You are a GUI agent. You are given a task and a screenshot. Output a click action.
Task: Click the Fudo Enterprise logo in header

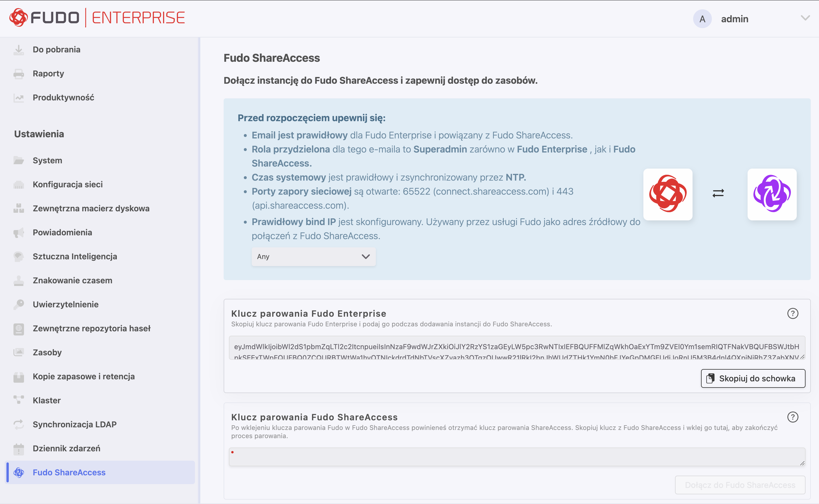(x=97, y=18)
